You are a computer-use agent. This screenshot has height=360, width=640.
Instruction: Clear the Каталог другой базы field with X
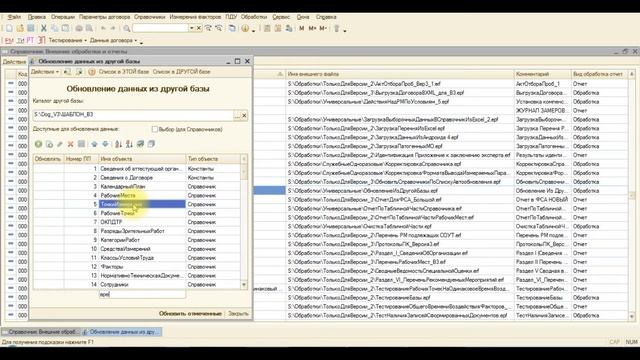tap(244, 116)
